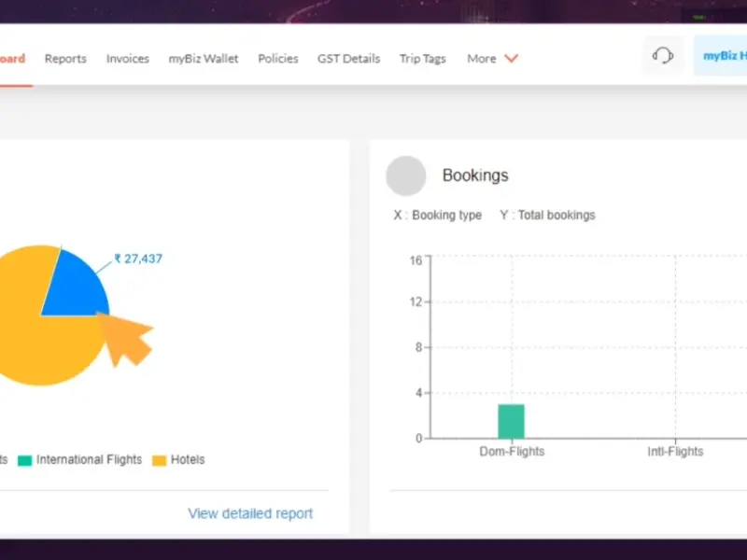Open the Reports tab
The height and width of the screenshot is (560, 747).
65,58
